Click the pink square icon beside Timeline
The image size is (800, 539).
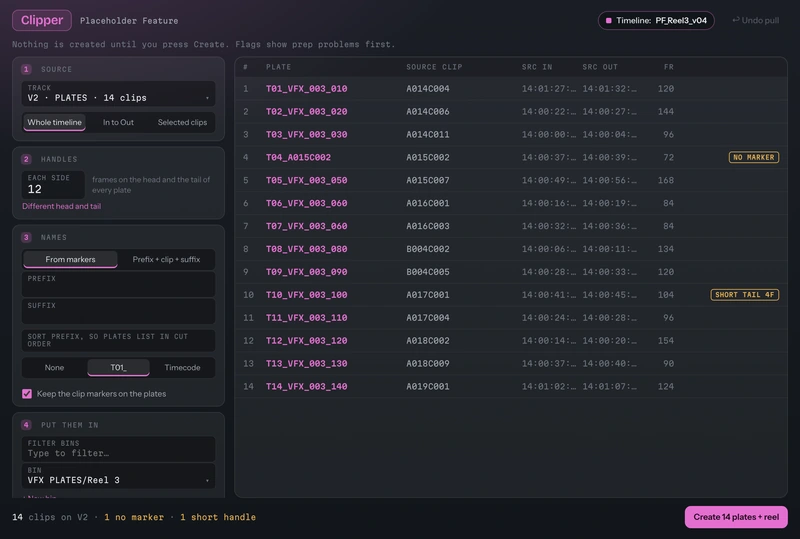[x=608, y=20]
